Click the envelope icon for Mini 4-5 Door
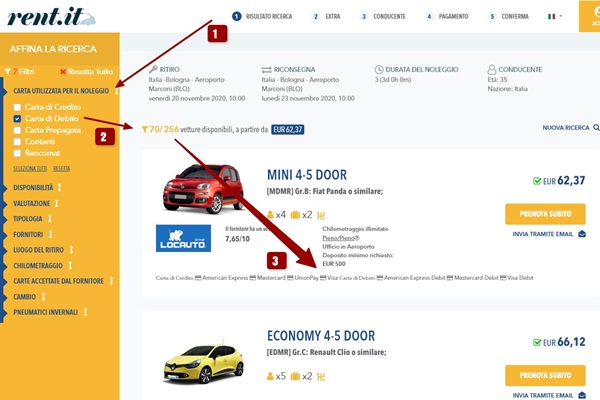The width and height of the screenshot is (600, 400). (x=582, y=234)
